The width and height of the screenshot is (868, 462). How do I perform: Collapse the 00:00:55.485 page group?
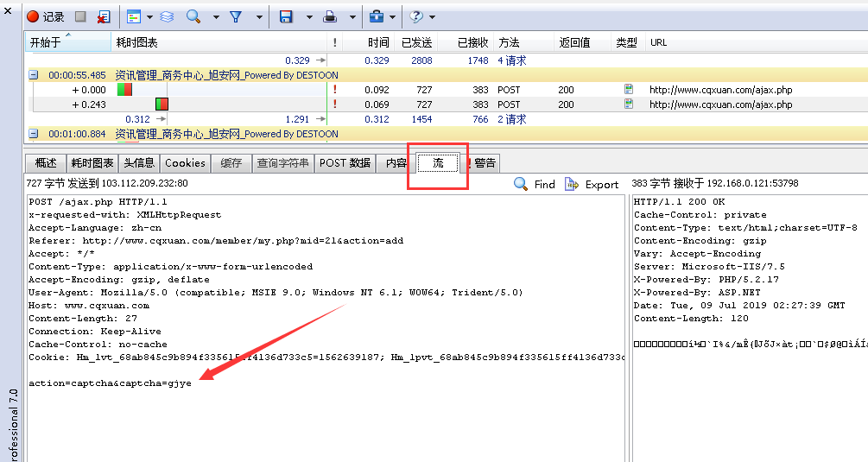pyautogui.click(x=34, y=75)
